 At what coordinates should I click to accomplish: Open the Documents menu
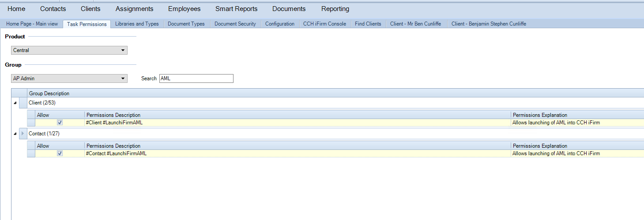(x=289, y=9)
